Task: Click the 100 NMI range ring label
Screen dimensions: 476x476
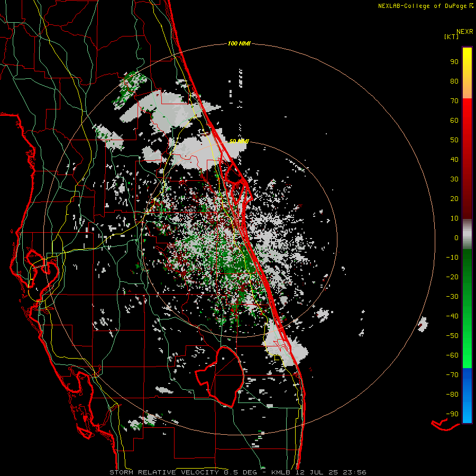Action: click(x=239, y=43)
